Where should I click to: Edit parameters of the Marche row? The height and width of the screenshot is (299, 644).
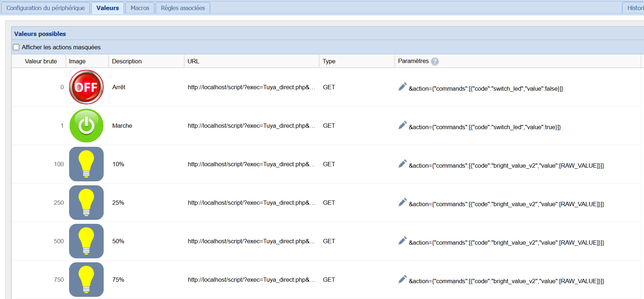pyautogui.click(x=402, y=126)
